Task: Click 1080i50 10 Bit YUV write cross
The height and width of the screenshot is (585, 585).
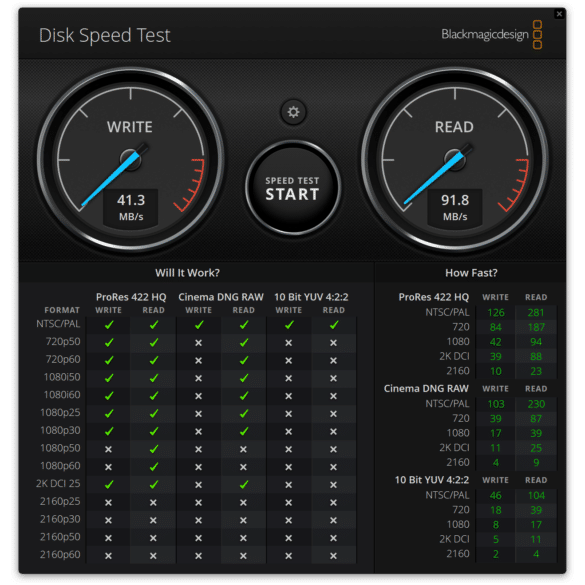Action: 289,378
